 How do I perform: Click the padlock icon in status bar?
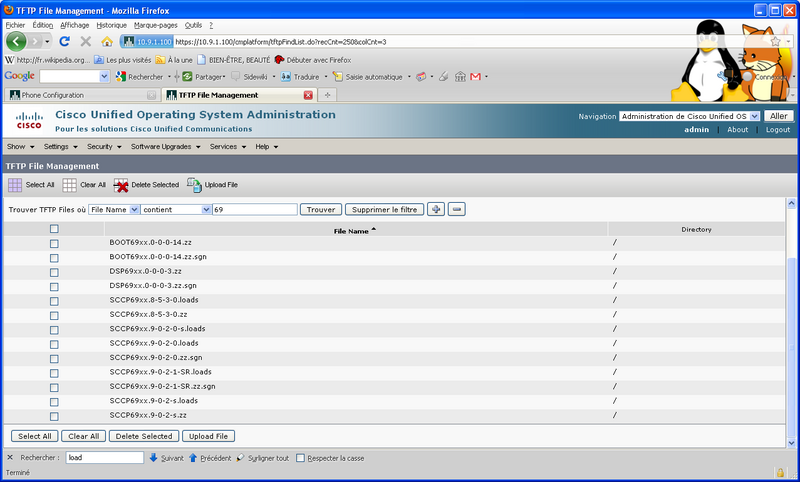click(x=780, y=472)
